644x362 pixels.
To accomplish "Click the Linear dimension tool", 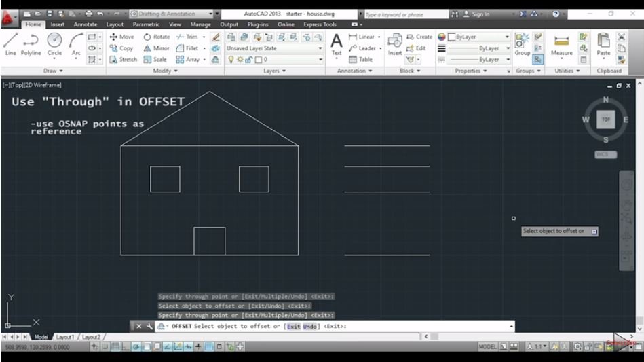I will pos(362,37).
